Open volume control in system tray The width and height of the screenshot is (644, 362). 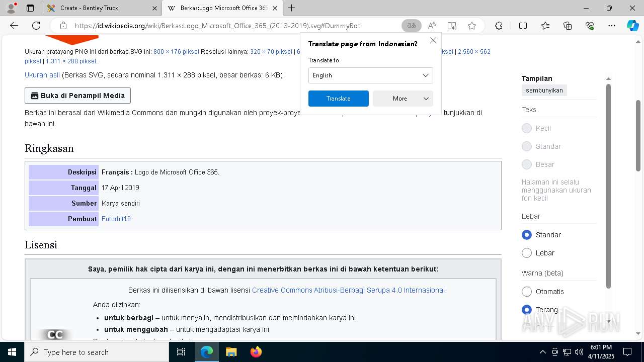579,352
